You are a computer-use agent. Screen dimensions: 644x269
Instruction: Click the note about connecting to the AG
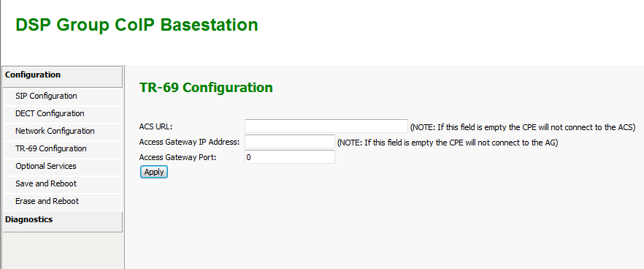[448, 143]
